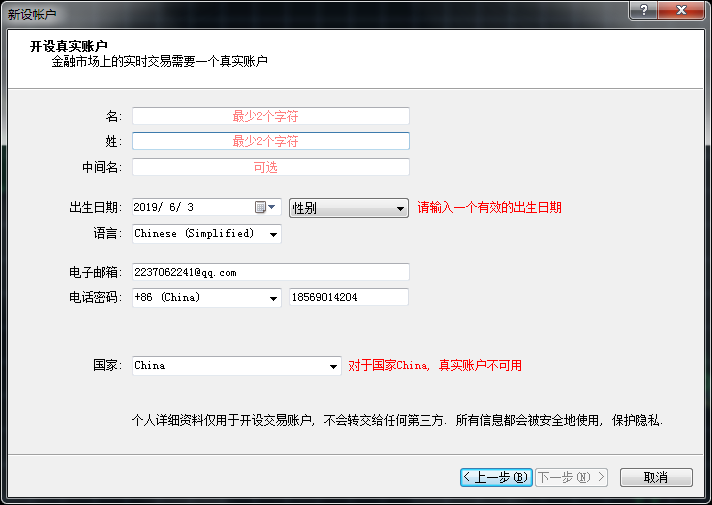Screen dimensions: 712x505
Task: Click the 开设真实账户 heading
Action: 69,46
